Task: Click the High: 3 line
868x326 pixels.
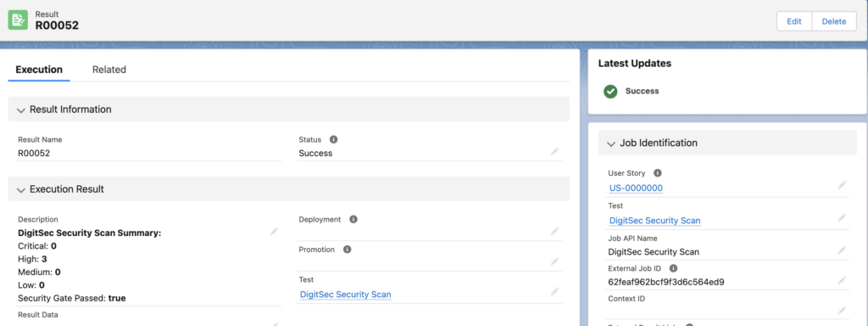Action: (x=32, y=259)
